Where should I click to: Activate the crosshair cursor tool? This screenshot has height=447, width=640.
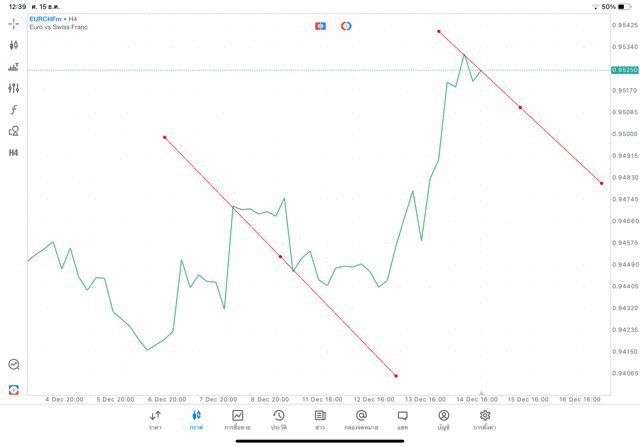click(x=14, y=23)
